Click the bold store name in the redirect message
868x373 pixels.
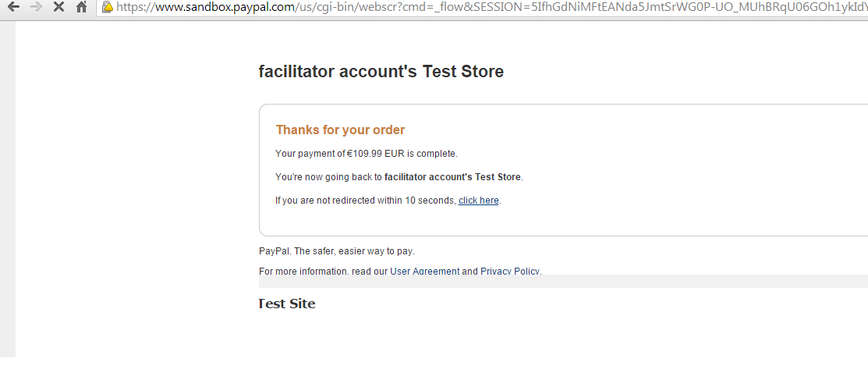point(452,177)
